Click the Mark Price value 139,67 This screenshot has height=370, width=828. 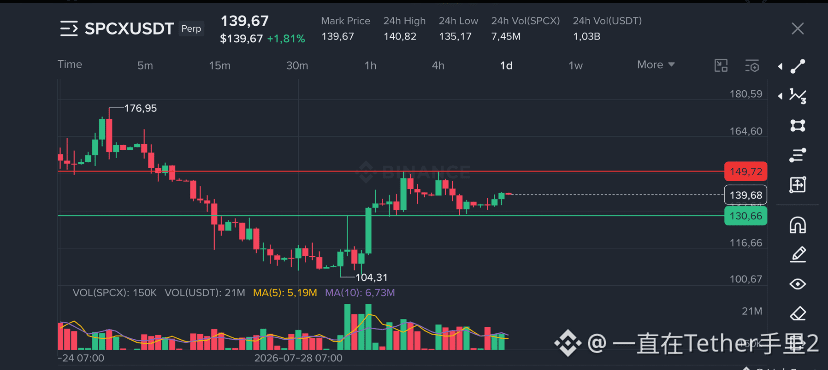[x=337, y=37]
